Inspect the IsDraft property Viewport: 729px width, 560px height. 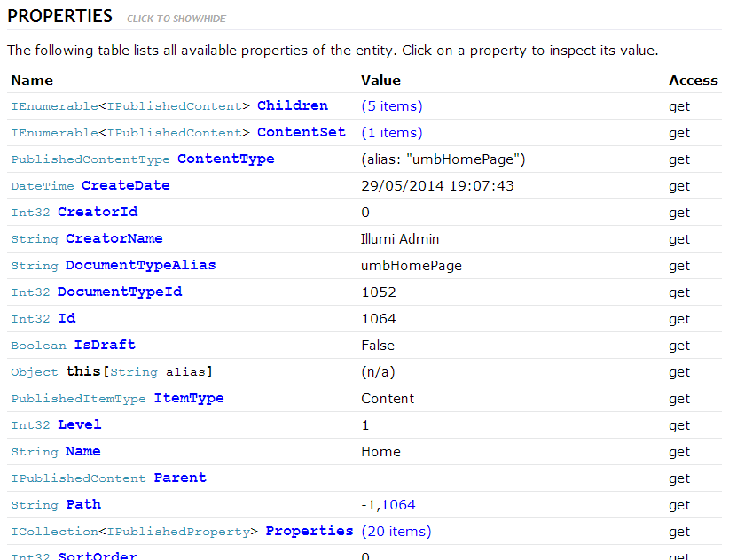(105, 345)
